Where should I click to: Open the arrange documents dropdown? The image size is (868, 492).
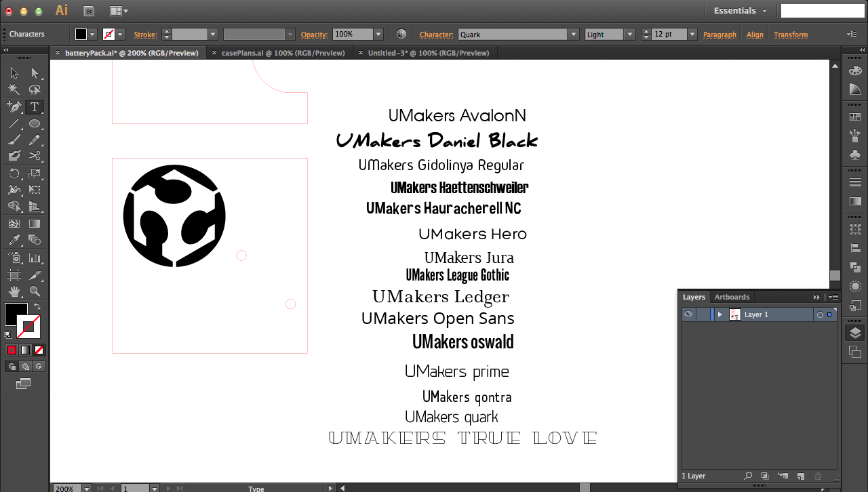coord(119,11)
